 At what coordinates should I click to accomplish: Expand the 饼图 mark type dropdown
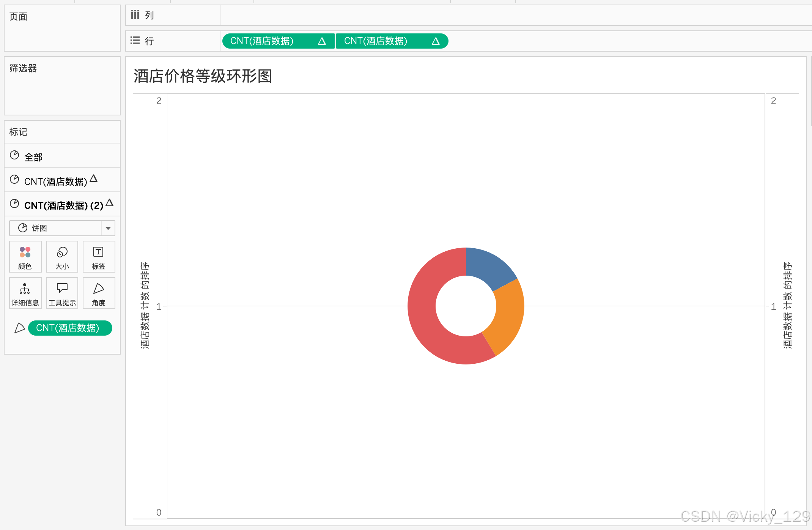(108, 228)
